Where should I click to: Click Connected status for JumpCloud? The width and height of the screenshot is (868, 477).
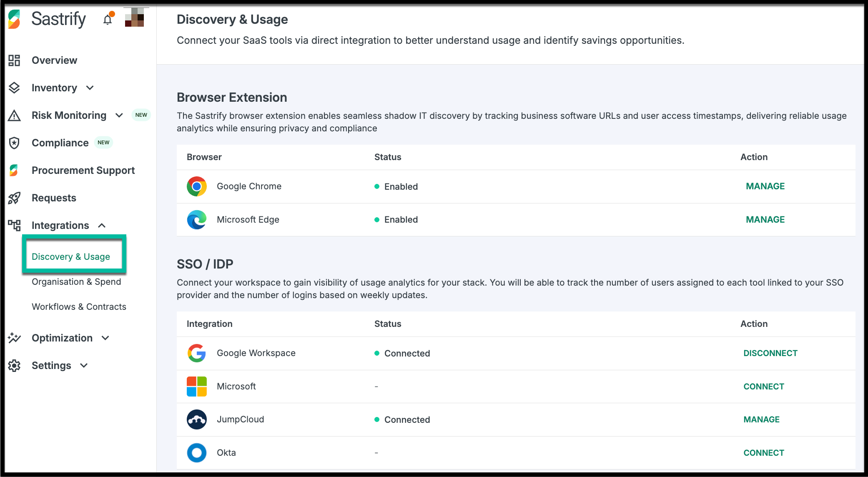[x=402, y=419]
